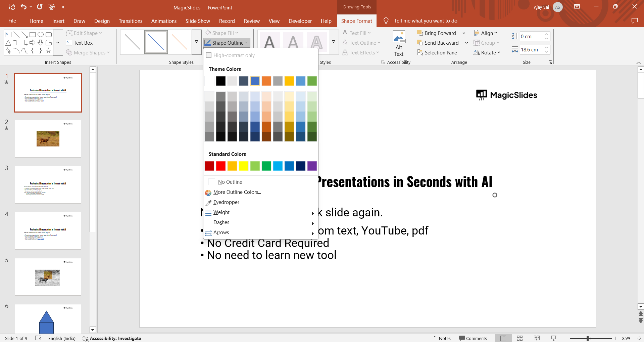This screenshot has height=342, width=644.
Task: Click the Undo icon in title bar
Action: tap(23, 7)
